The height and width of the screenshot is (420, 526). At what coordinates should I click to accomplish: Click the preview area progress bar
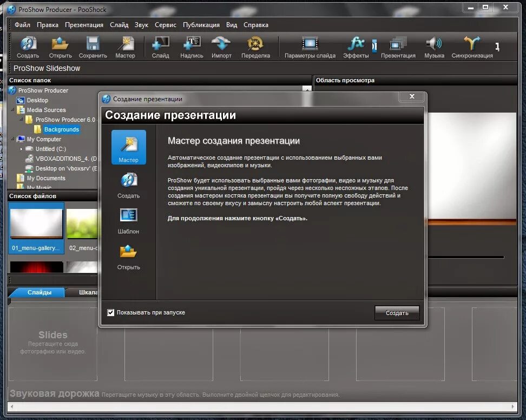466,257
